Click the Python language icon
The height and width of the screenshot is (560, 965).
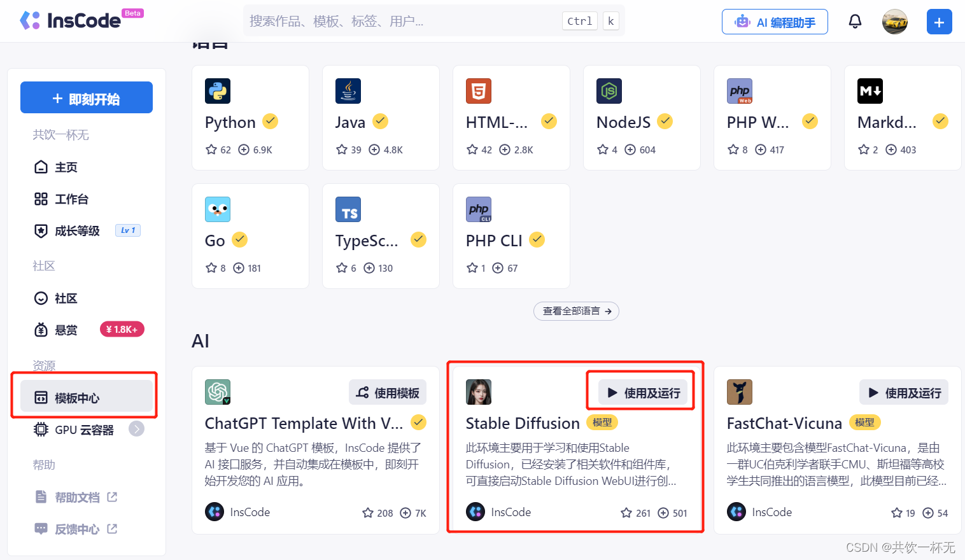[x=218, y=91]
